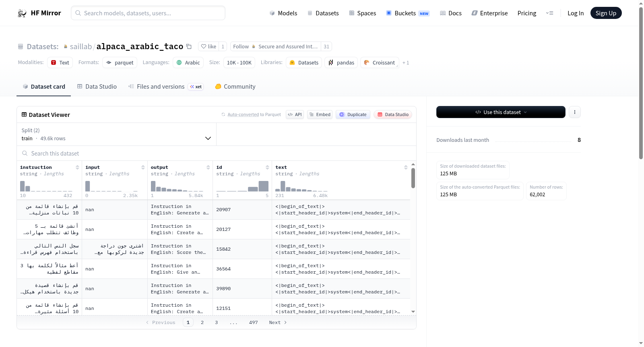Focus the Search this dataset field
This screenshot has width=644, height=347.
(x=217, y=153)
